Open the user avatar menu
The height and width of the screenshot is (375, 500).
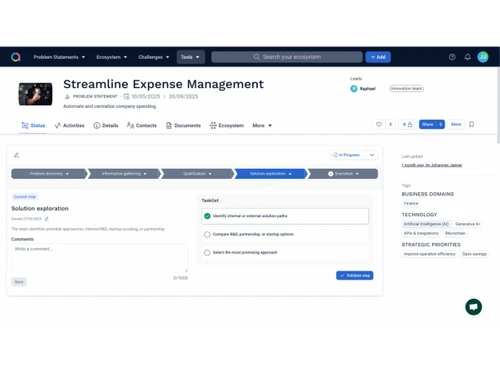(x=483, y=57)
